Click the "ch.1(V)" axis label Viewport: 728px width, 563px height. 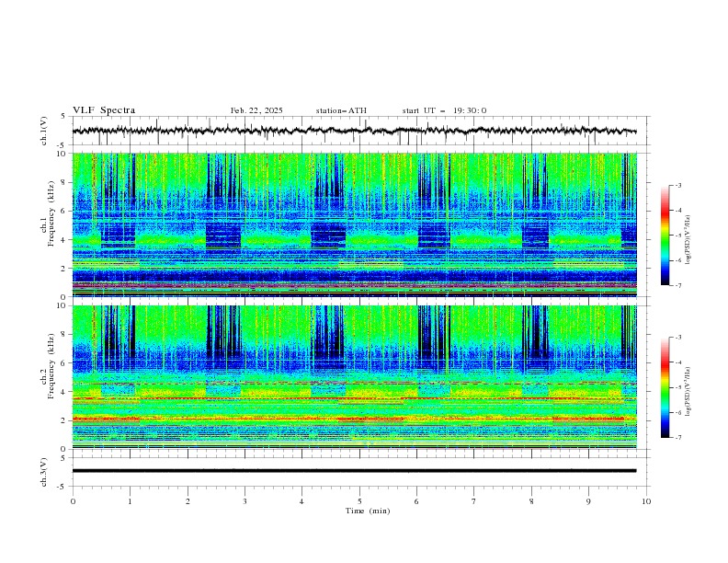(44, 131)
